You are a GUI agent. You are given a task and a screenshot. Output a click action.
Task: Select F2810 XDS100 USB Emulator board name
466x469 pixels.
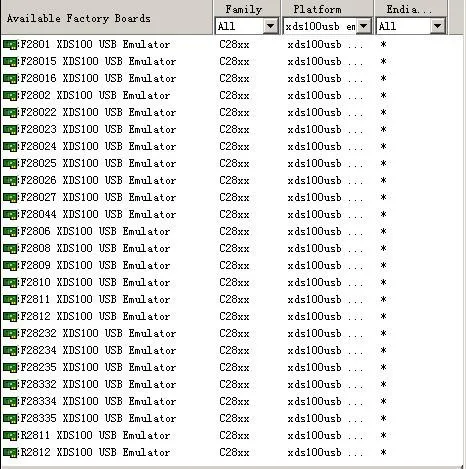coord(95,282)
